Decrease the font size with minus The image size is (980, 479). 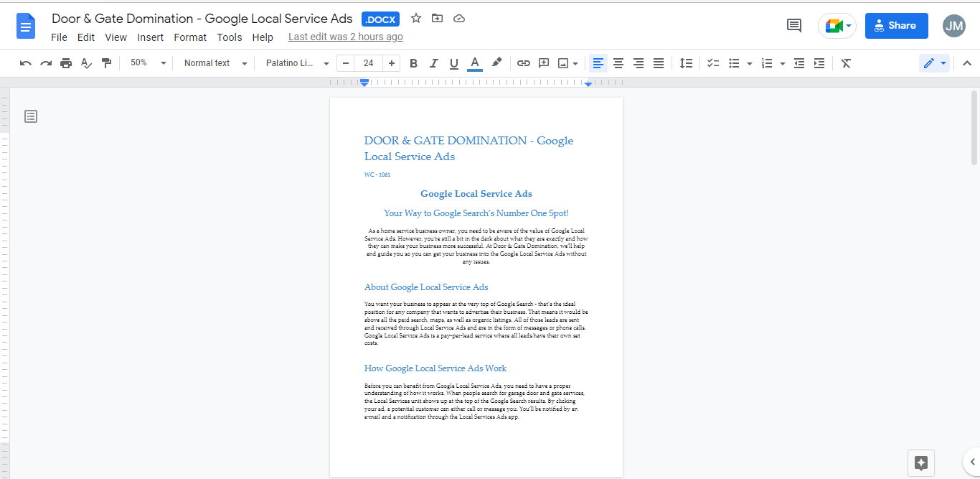pos(346,63)
